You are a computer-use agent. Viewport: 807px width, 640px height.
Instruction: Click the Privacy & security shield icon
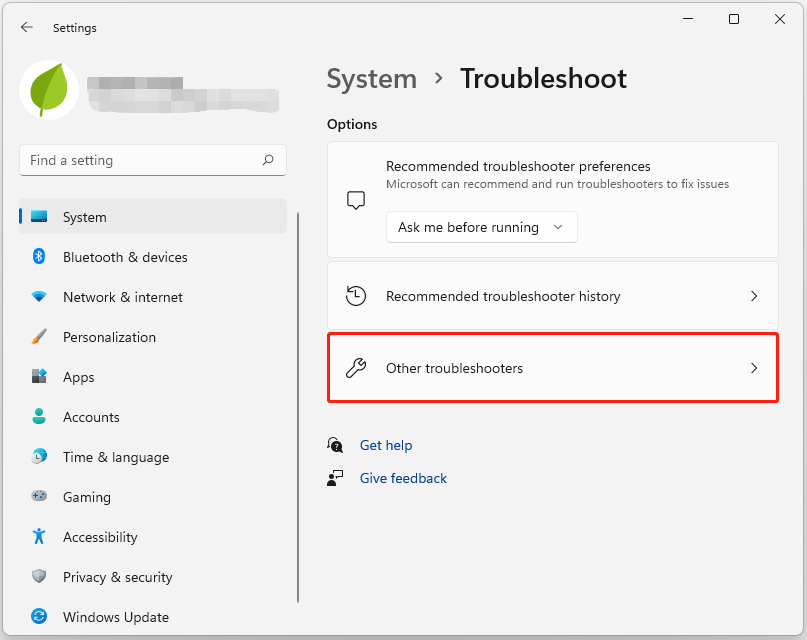click(39, 576)
